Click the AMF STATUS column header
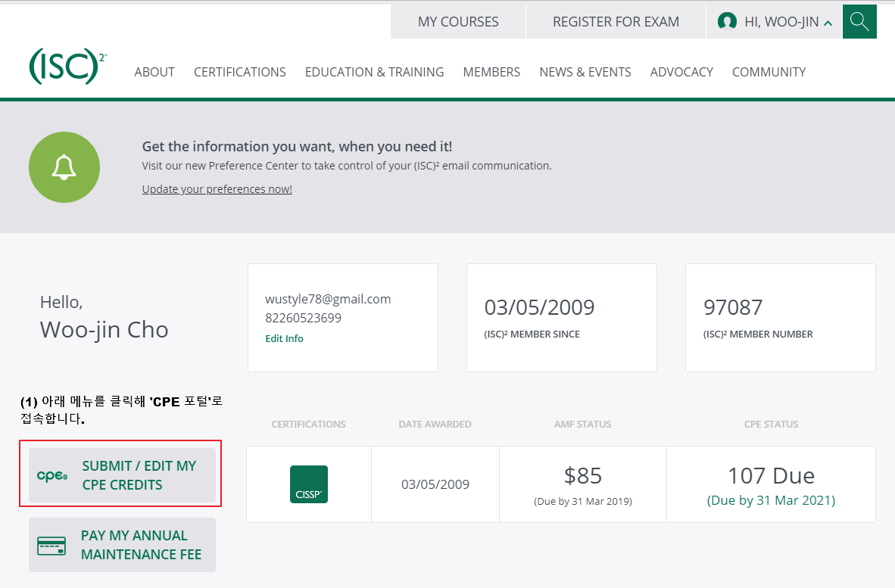 (x=583, y=425)
